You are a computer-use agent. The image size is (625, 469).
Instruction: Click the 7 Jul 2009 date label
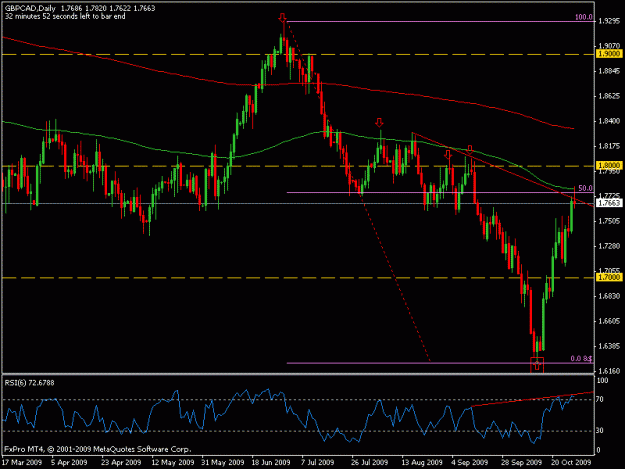coord(318,462)
